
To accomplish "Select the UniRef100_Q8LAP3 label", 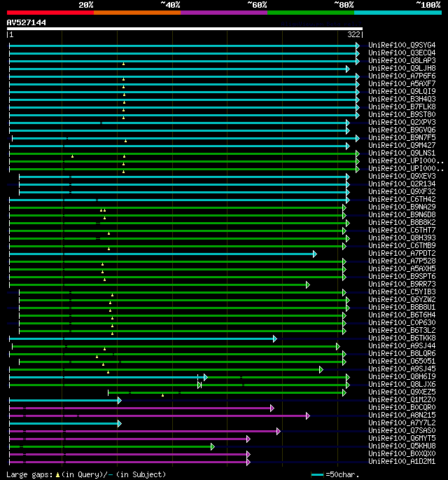I will 402,60.
